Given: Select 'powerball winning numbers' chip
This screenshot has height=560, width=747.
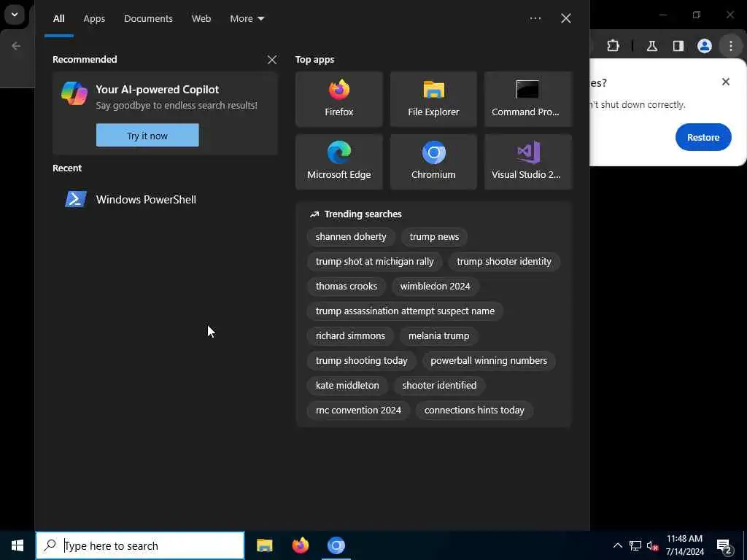Looking at the screenshot, I should coord(488,360).
